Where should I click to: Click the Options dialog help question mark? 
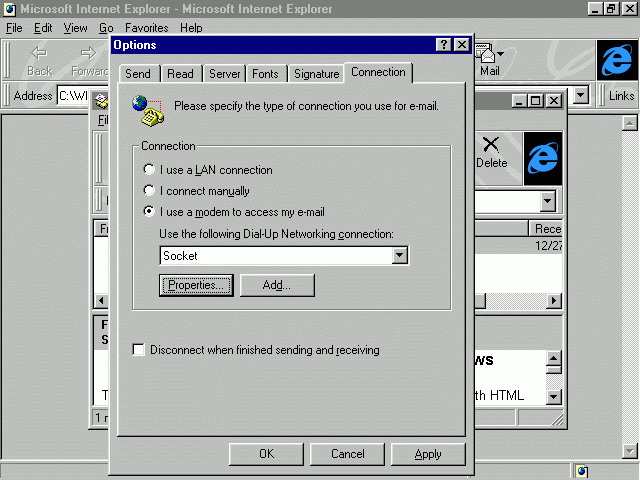444,44
